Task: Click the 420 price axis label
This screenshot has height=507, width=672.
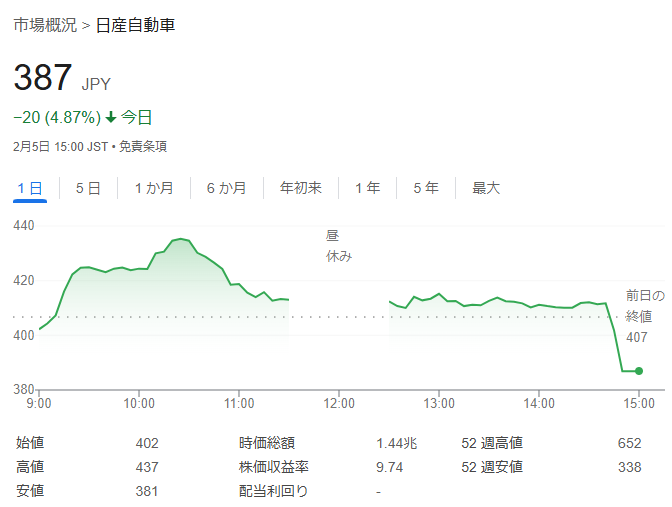Action: click(x=24, y=280)
